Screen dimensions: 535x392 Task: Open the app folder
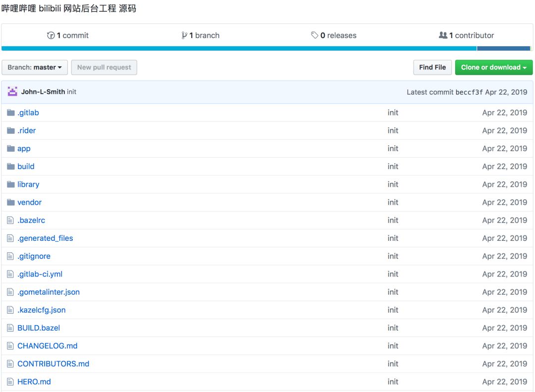24,149
